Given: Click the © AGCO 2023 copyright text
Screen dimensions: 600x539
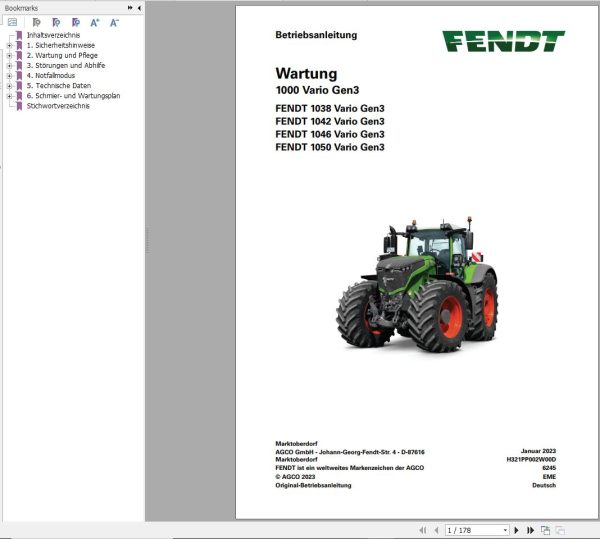Looking at the screenshot, I should (x=295, y=477).
